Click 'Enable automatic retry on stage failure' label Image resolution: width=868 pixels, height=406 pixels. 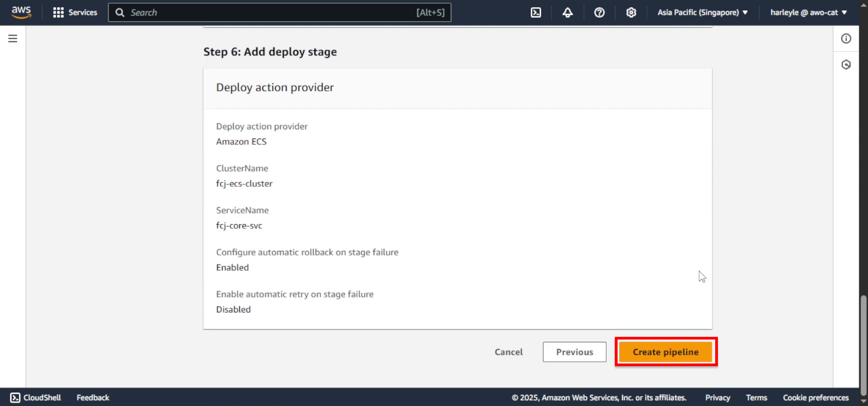[x=295, y=294]
